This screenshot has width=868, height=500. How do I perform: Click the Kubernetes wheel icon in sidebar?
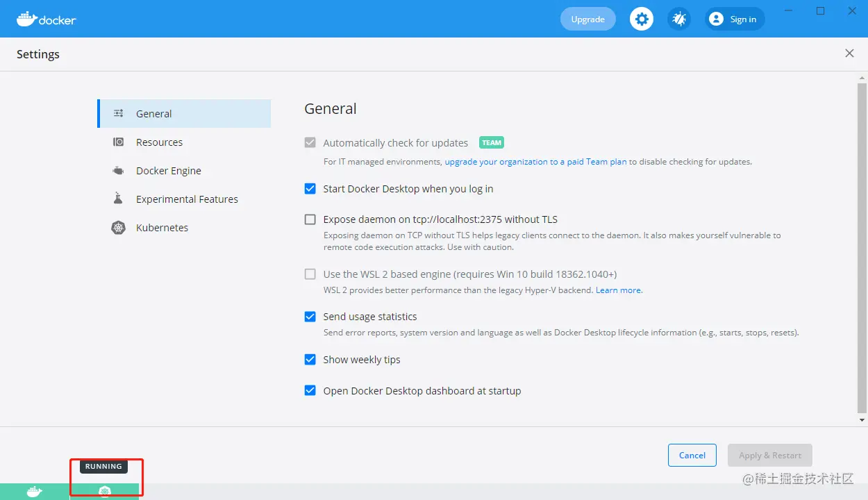119,227
